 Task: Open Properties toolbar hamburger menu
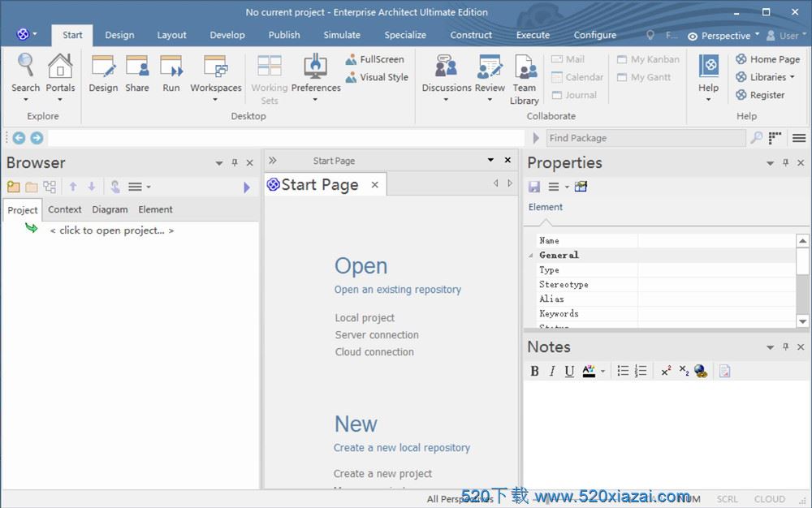coord(558,187)
